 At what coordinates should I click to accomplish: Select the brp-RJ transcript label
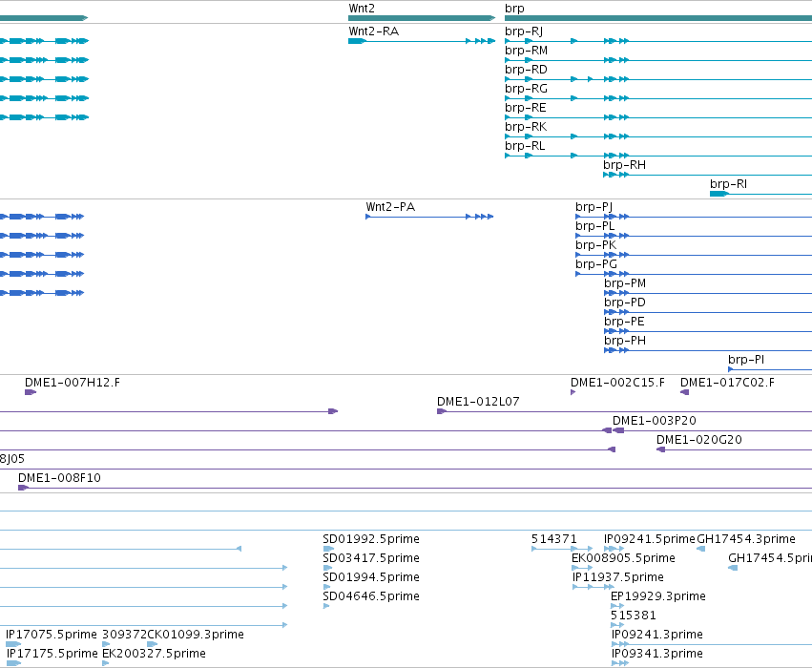pos(524,31)
